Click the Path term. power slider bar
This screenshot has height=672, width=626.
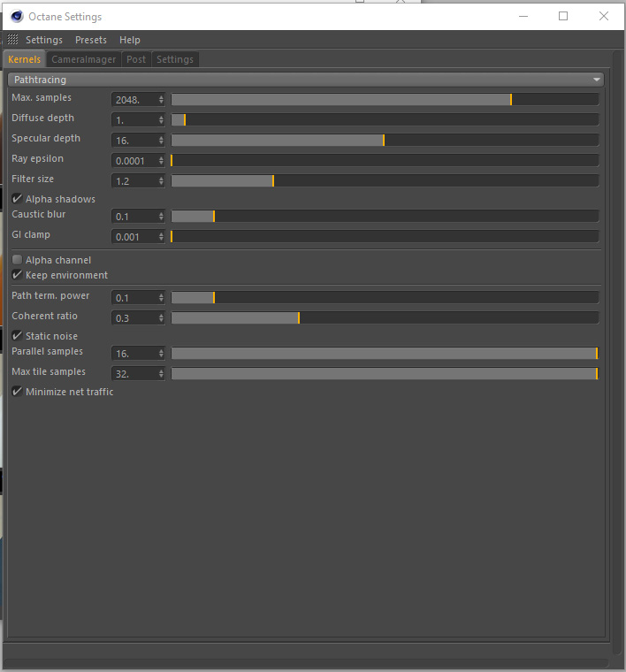click(385, 297)
